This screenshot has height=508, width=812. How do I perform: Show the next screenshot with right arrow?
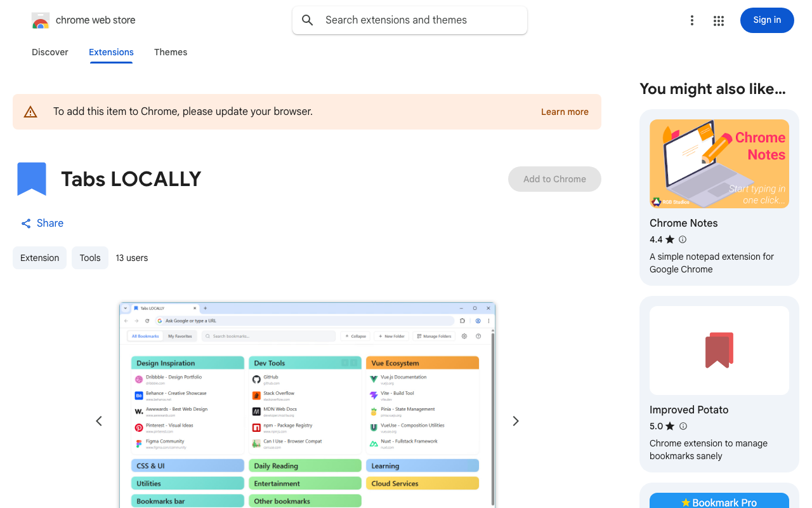pyautogui.click(x=516, y=421)
